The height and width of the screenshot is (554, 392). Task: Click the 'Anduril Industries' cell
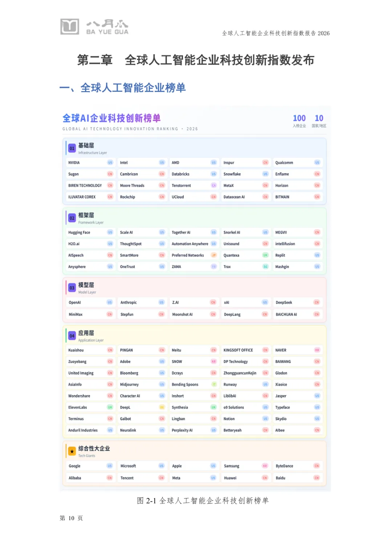pos(90,430)
